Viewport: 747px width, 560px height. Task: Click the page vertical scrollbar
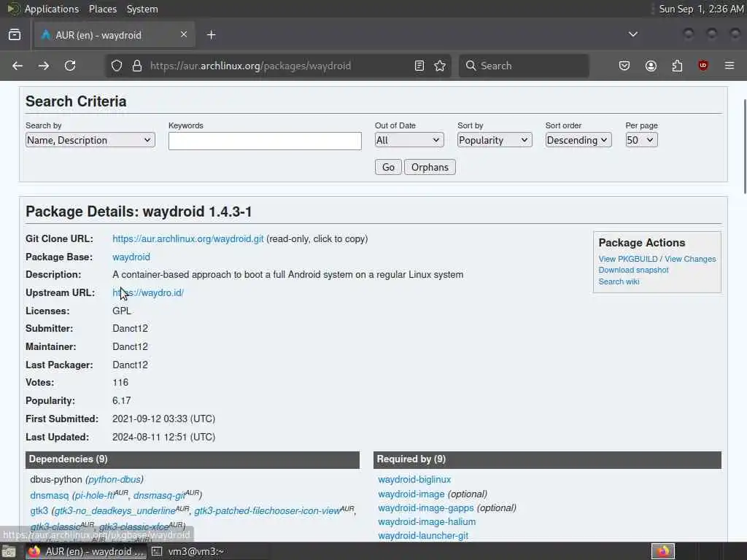click(x=744, y=146)
